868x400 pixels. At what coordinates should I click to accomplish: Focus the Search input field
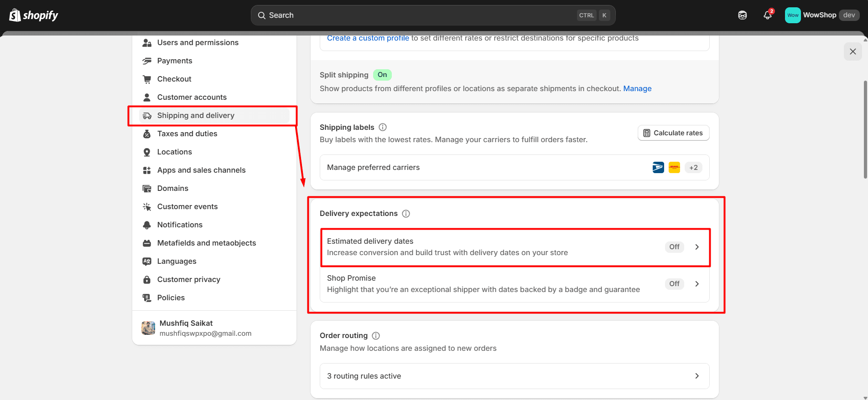point(420,15)
